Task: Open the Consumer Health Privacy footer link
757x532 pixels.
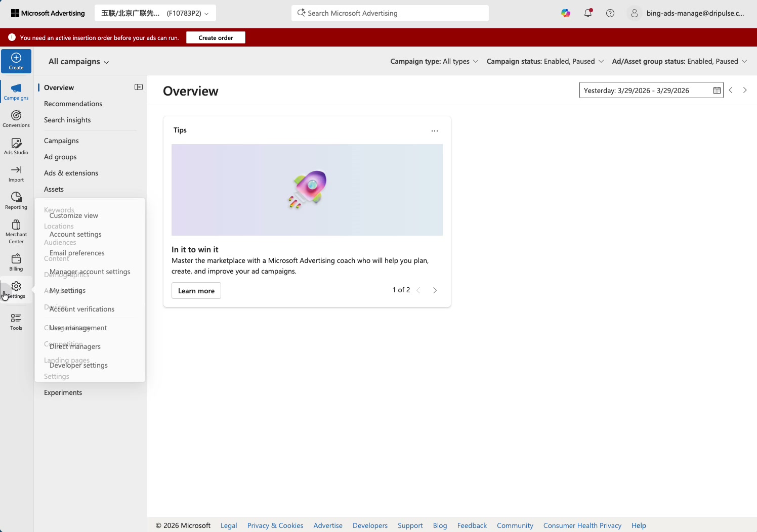Action: pos(582,525)
